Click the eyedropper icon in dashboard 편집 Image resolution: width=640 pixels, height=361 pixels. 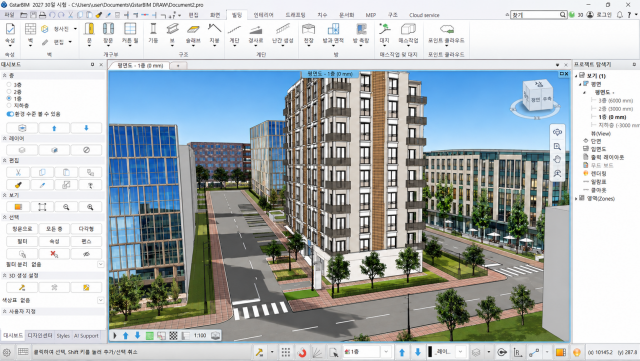point(42,185)
